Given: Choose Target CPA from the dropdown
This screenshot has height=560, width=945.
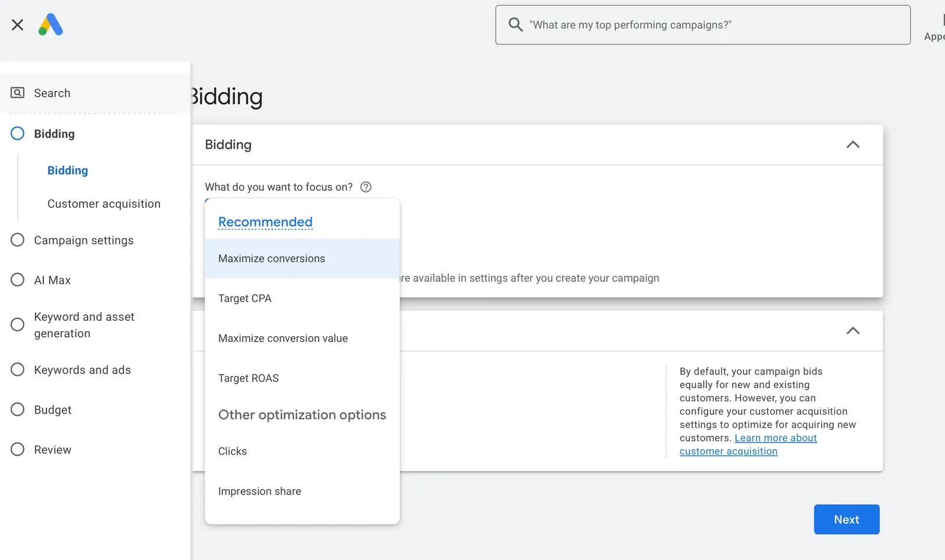Looking at the screenshot, I should pos(302,298).
